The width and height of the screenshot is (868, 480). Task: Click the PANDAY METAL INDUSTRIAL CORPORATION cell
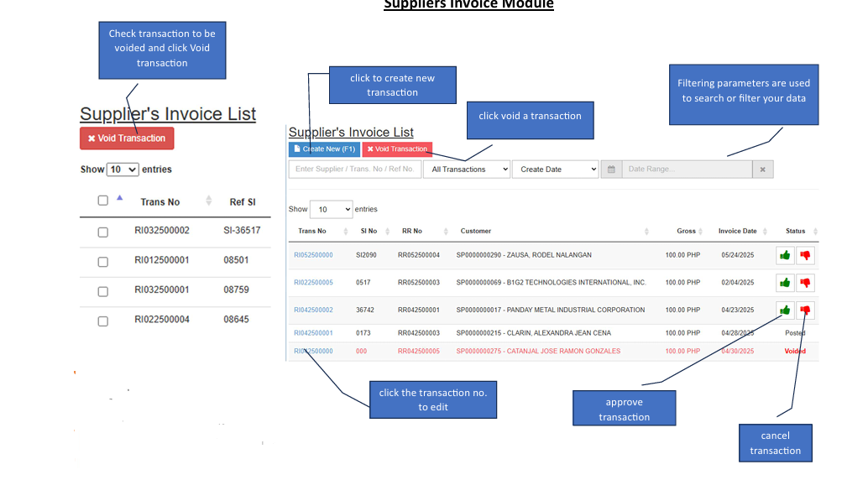tap(550, 310)
